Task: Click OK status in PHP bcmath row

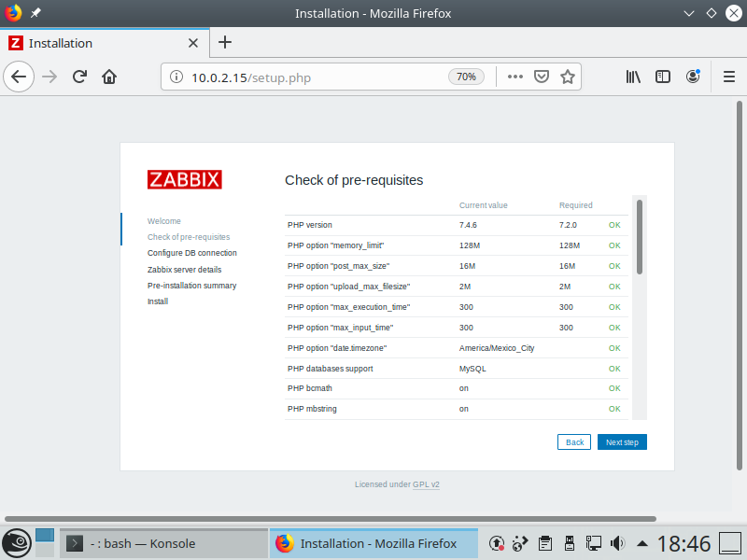Action: (614, 388)
